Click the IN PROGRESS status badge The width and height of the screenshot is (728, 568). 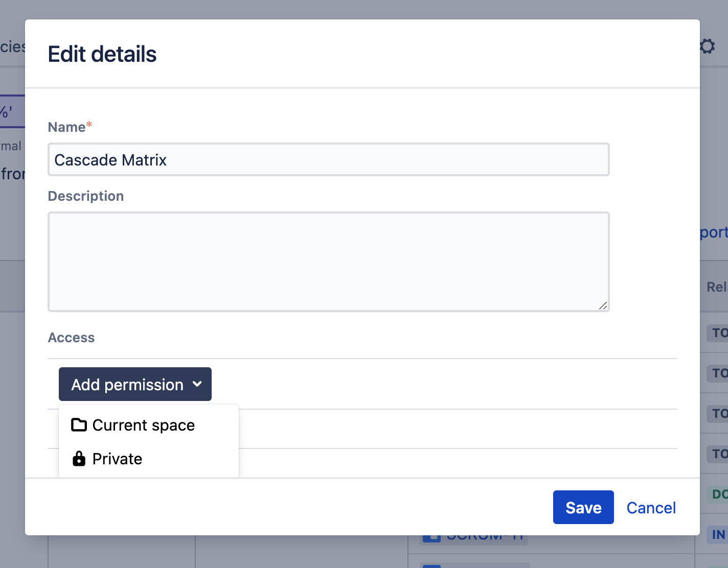(719, 534)
